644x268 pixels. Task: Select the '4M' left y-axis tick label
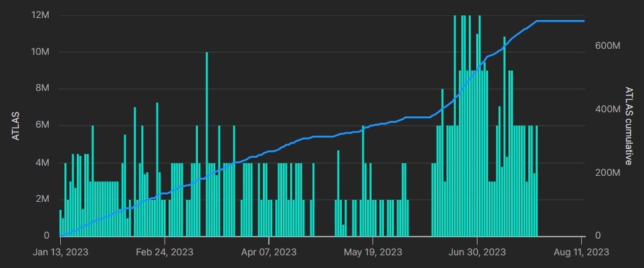(x=44, y=162)
